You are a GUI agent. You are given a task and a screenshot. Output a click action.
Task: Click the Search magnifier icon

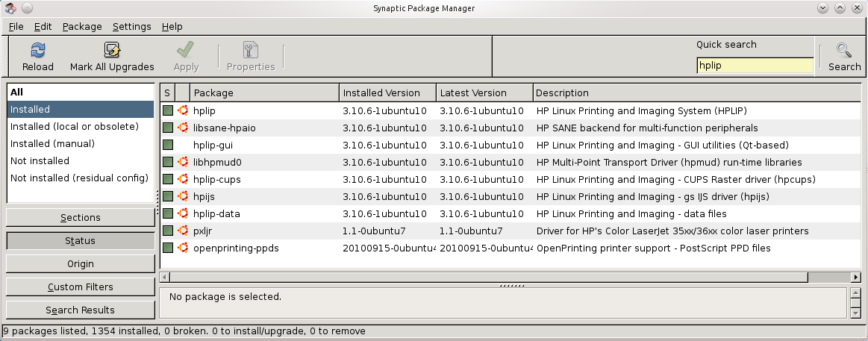coord(844,51)
